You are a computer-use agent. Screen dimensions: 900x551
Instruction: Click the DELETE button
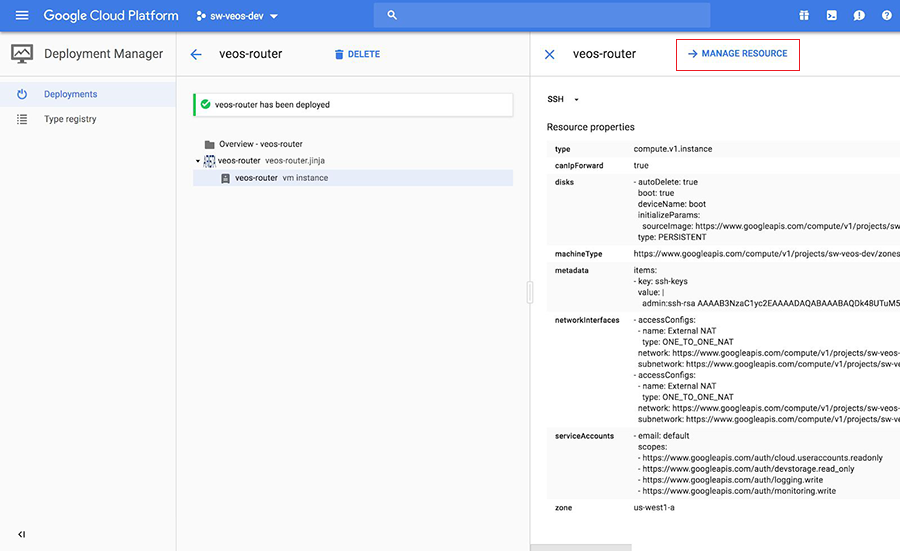[357, 54]
